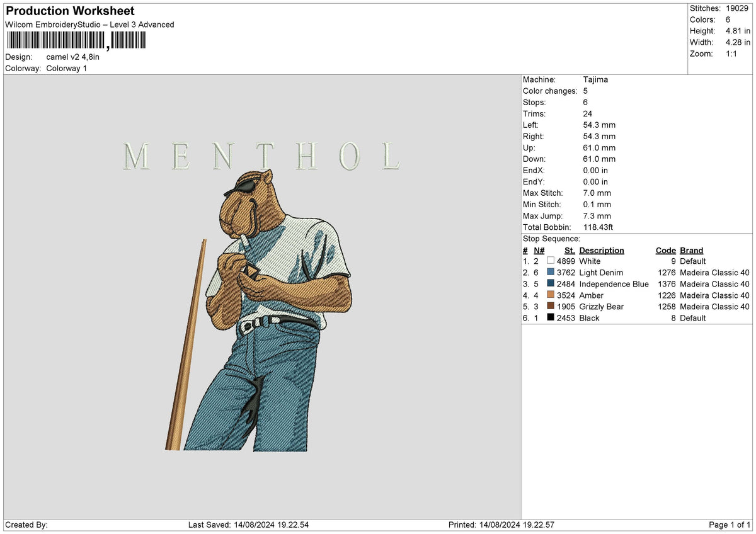This screenshot has height=534, width=756.
Task: Click the 'Independence Blue' description text
Action: [x=614, y=283]
